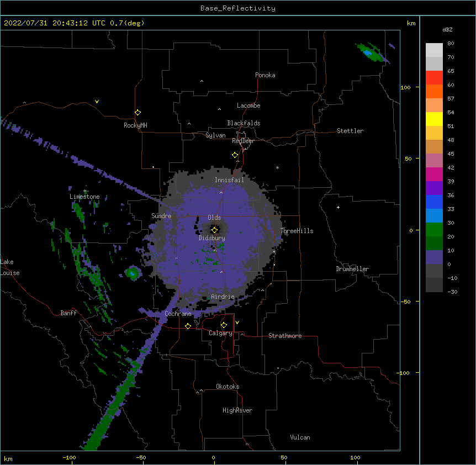Select the yellow diamond marker beside RockyMH
Viewport: 476px width, 465px height.
tap(137, 113)
